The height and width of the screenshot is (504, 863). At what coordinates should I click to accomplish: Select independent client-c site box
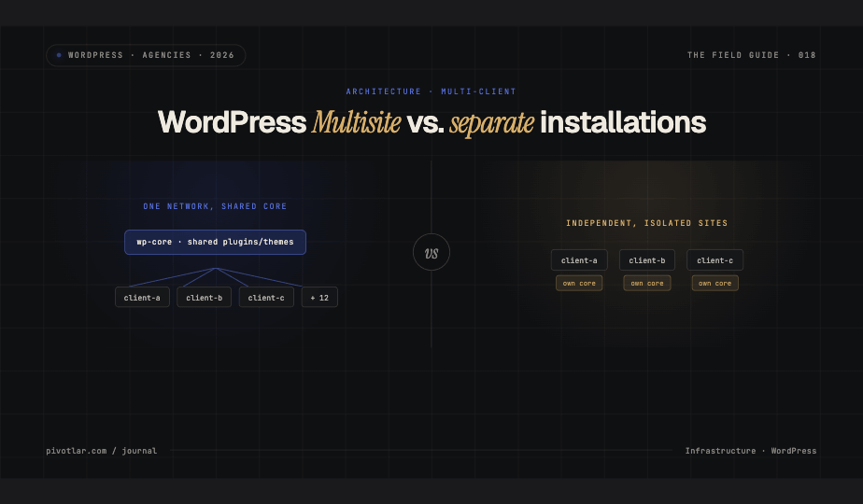point(714,260)
